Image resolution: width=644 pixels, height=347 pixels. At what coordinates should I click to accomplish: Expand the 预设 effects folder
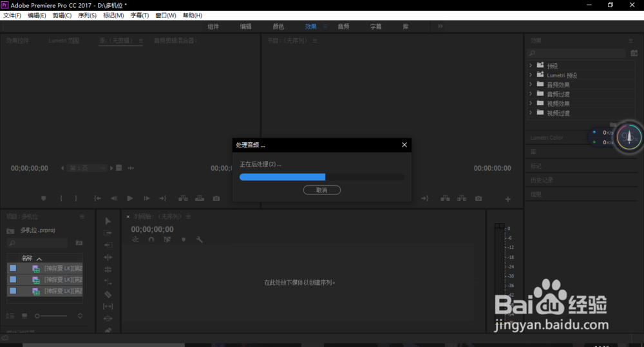pyautogui.click(x=531, y=65)
